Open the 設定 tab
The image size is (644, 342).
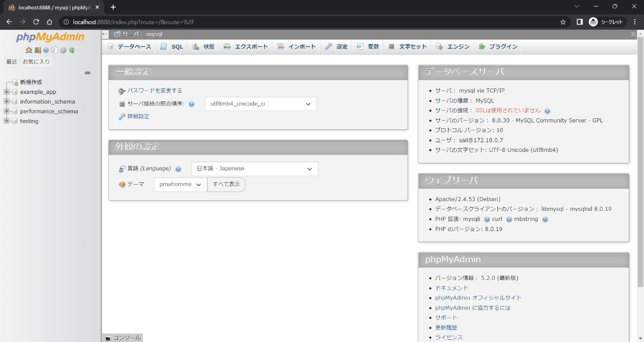pos(336,47)
